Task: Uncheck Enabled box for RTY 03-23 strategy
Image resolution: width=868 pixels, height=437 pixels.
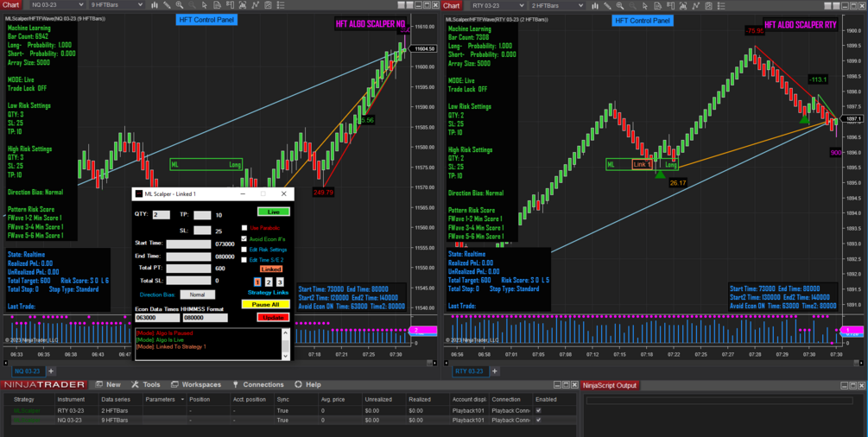Action: coord(539,411)
